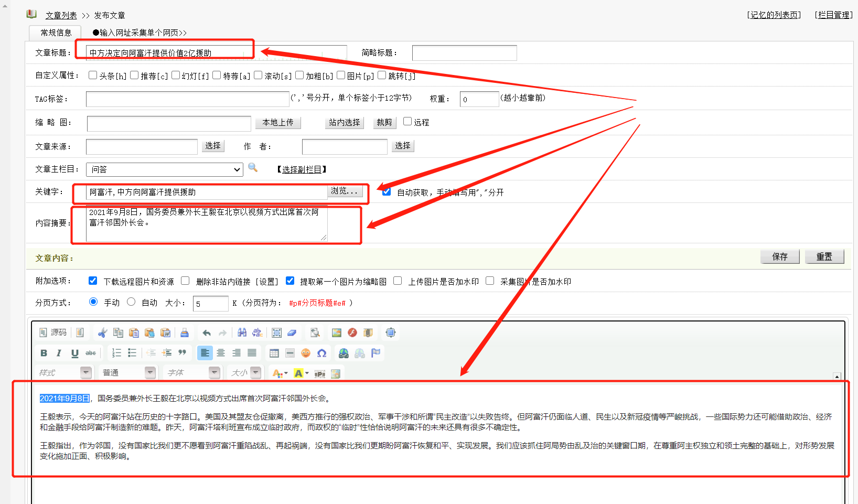Insert Flash via the red Flash icon
The width and height of the screenshot is (858, 504).
352,333
